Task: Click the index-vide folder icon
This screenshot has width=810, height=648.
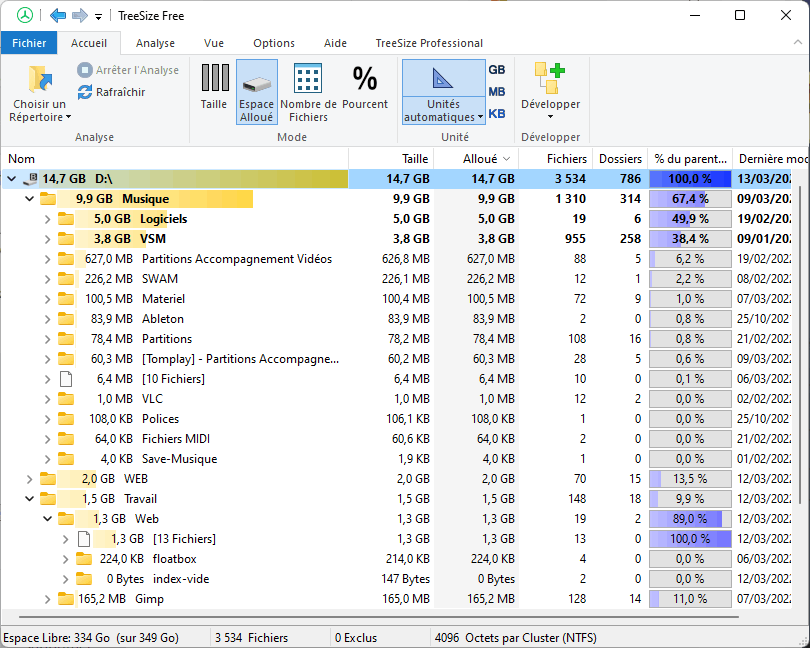Action: click(84, 579)
